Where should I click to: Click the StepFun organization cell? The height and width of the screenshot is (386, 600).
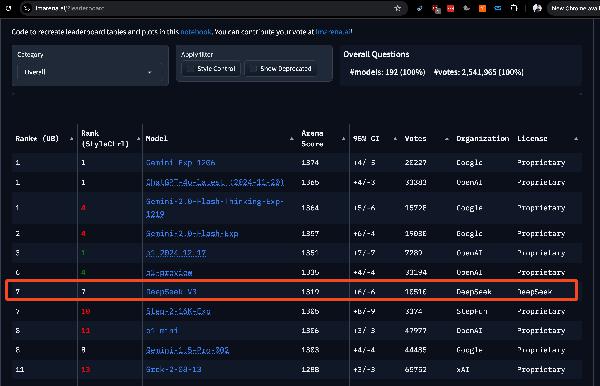pyautogui.click(x=471, y=311)
